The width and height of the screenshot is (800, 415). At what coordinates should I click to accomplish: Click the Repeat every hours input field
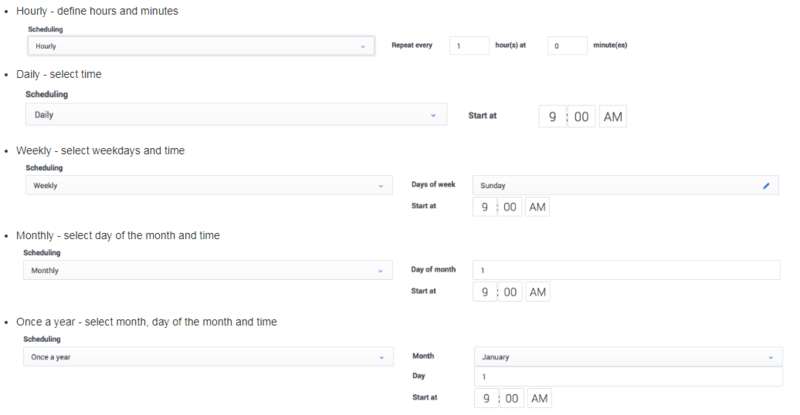(469, 46)
